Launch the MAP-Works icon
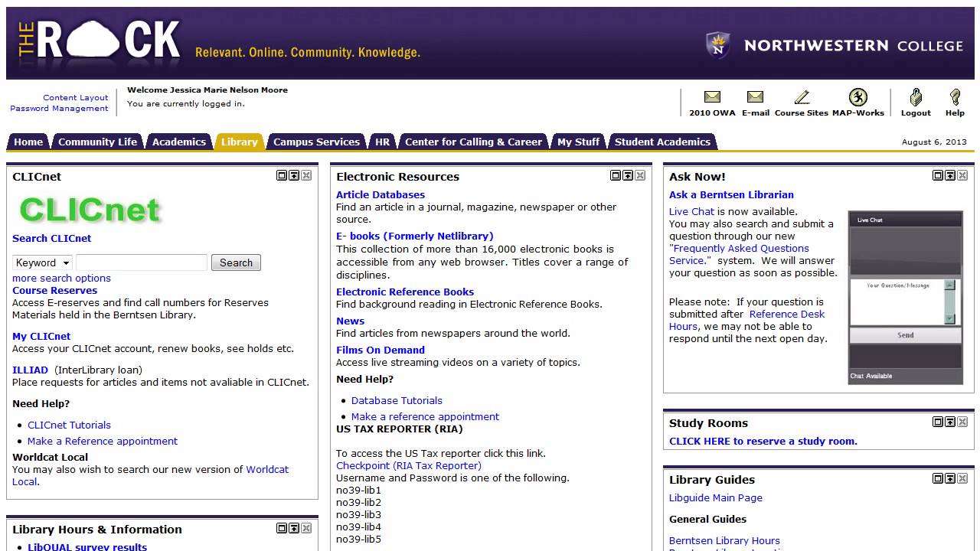This screenshot has width=980, height=551. click(x=858, y=97)
